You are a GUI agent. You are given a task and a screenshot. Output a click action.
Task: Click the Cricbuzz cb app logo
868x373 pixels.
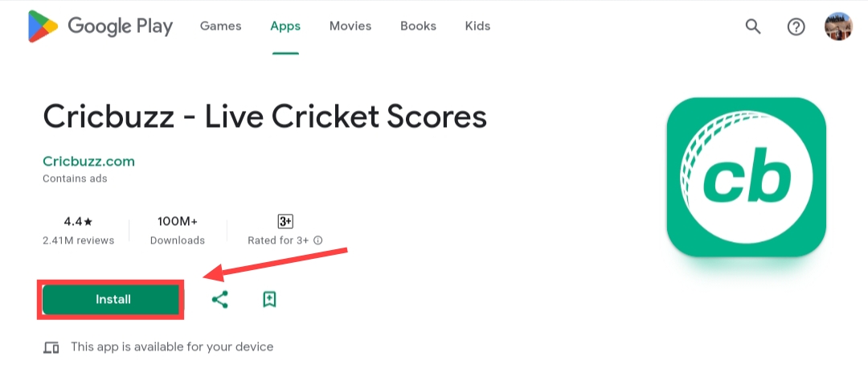pos(746,177)
